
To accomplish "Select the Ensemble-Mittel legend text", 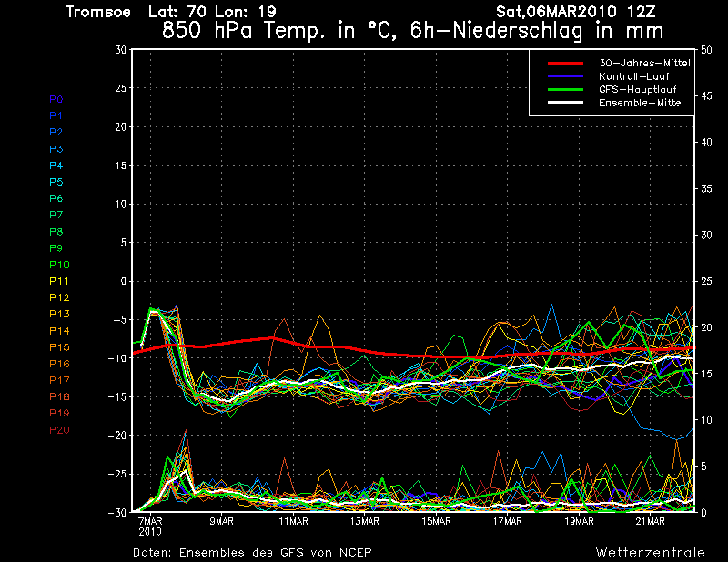I will [641, 104].
